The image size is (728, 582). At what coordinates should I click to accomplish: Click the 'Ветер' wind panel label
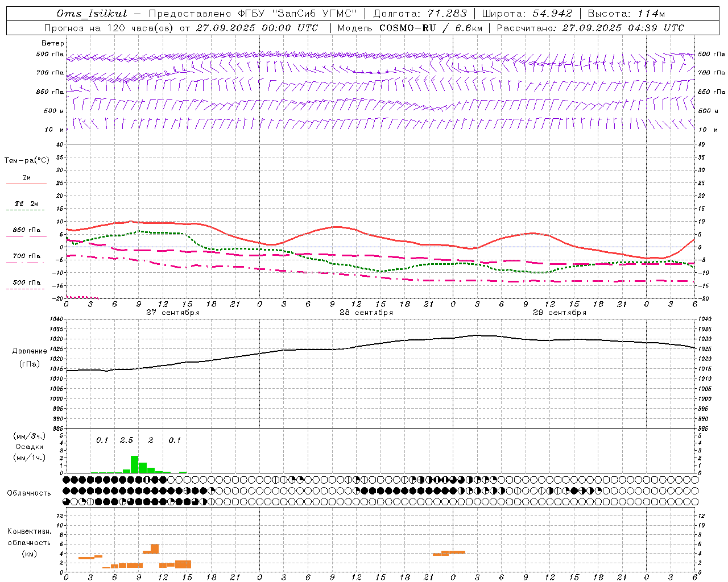click(53, 43)
